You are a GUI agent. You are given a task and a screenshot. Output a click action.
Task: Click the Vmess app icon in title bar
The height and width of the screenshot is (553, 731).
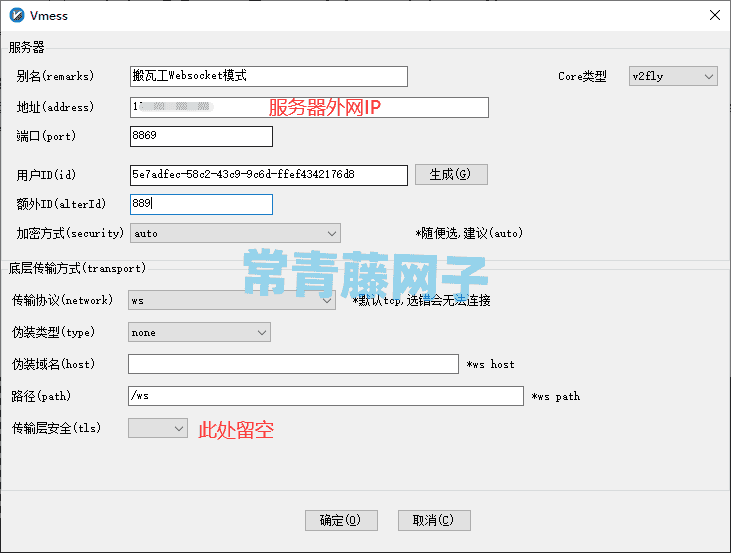(x=17, y=15)
